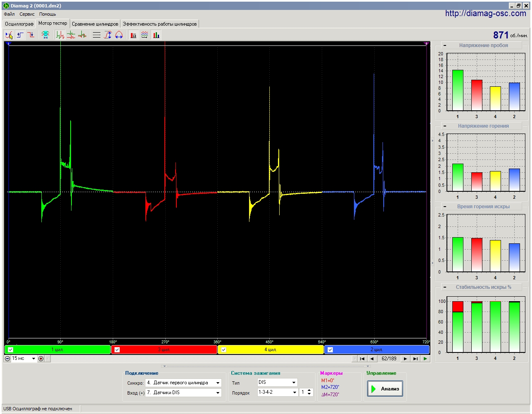Switch to the Мотор тестер tab
Image resolution: width=532 pixels, height=414 pixels.
[x=52, y=24]
